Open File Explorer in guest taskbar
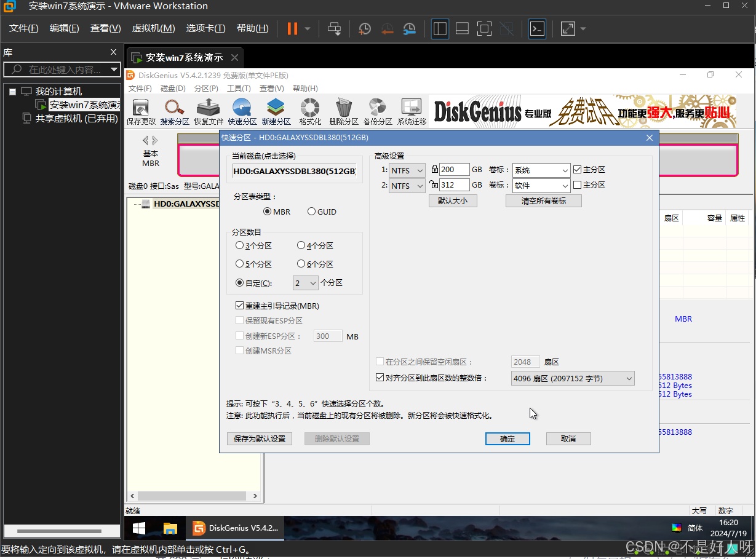This screenshot has width=756, height=559. [x=170, y=528]
